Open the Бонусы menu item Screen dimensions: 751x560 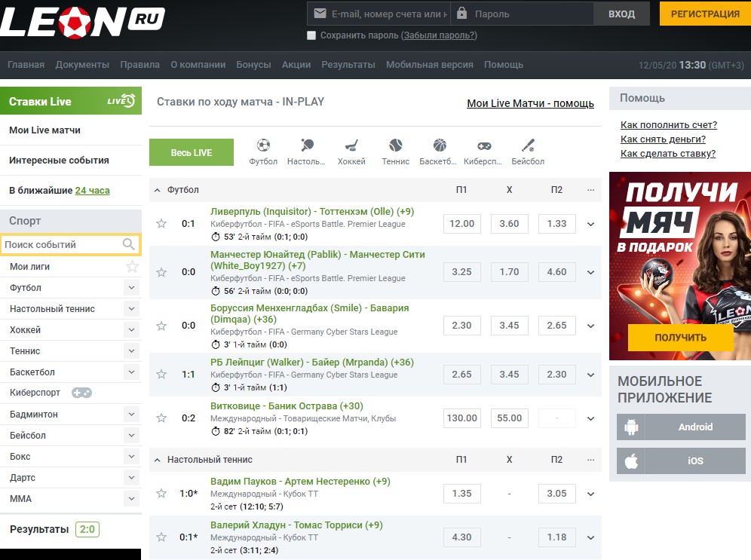pos(253,65)
